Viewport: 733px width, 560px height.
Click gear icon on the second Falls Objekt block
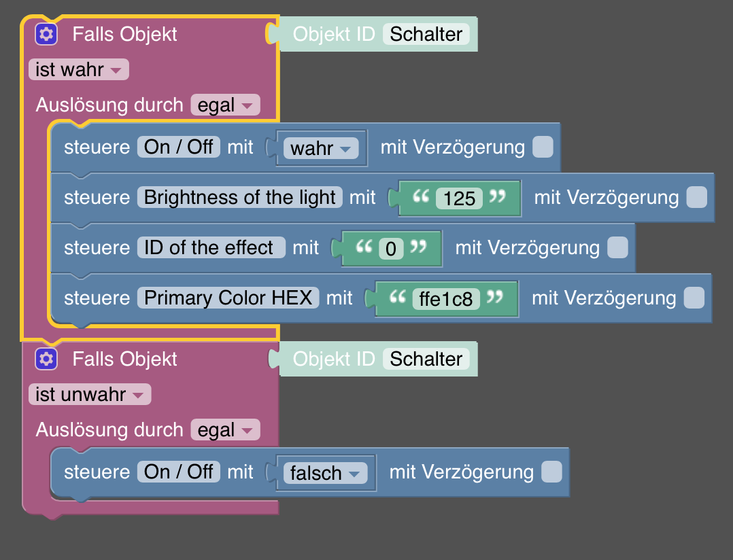(46, 358)
